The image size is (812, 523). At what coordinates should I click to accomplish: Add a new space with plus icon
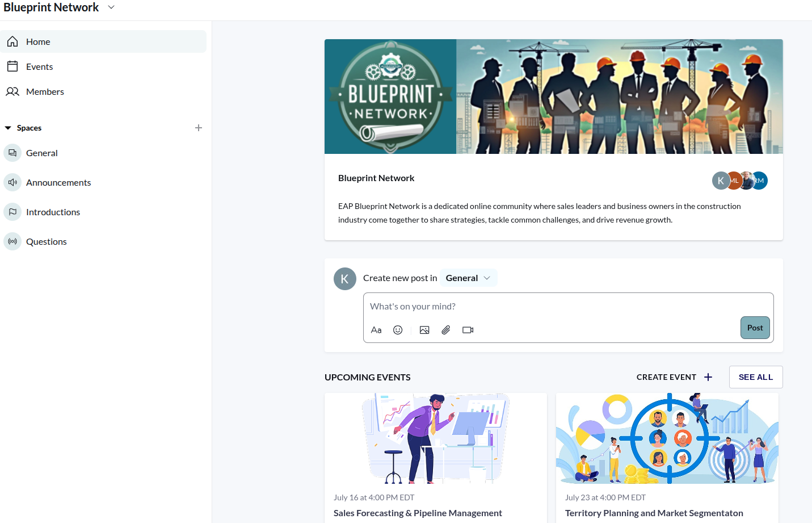pos(199,128)
